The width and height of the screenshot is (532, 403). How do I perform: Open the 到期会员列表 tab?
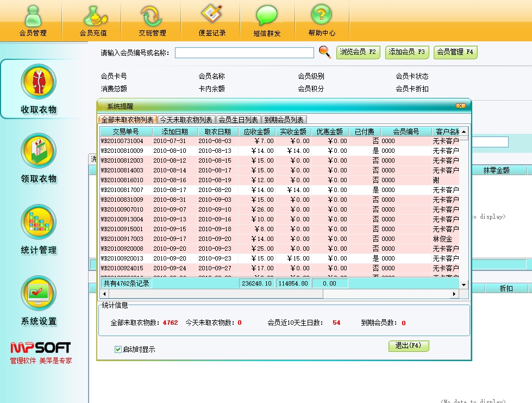tap(284, 120)
